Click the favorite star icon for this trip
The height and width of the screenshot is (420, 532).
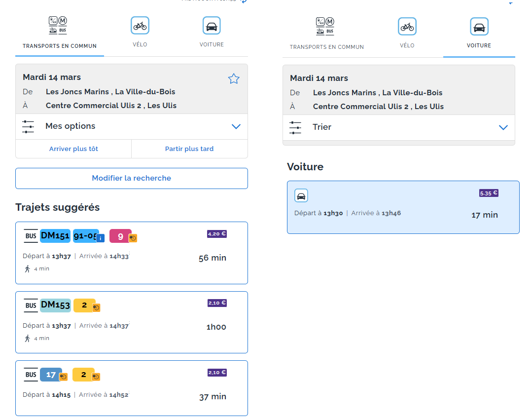[x=233, y=79]
